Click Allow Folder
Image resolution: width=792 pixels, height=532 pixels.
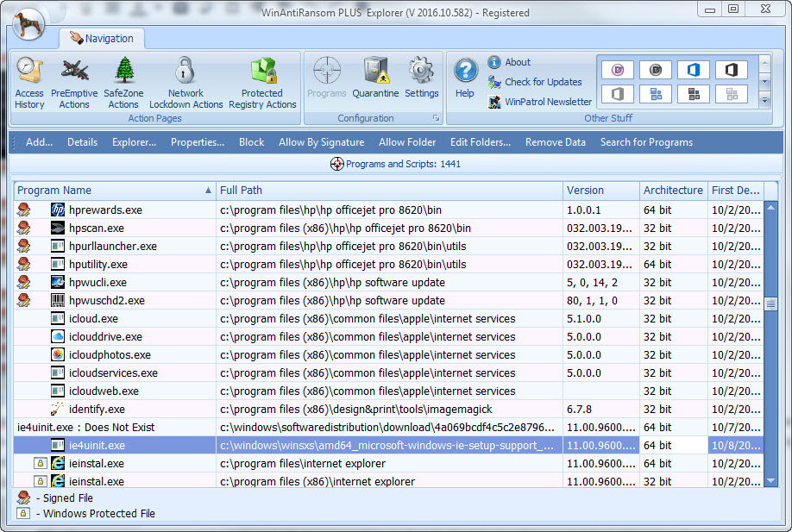pyautogui.click(x=407, y=142)
